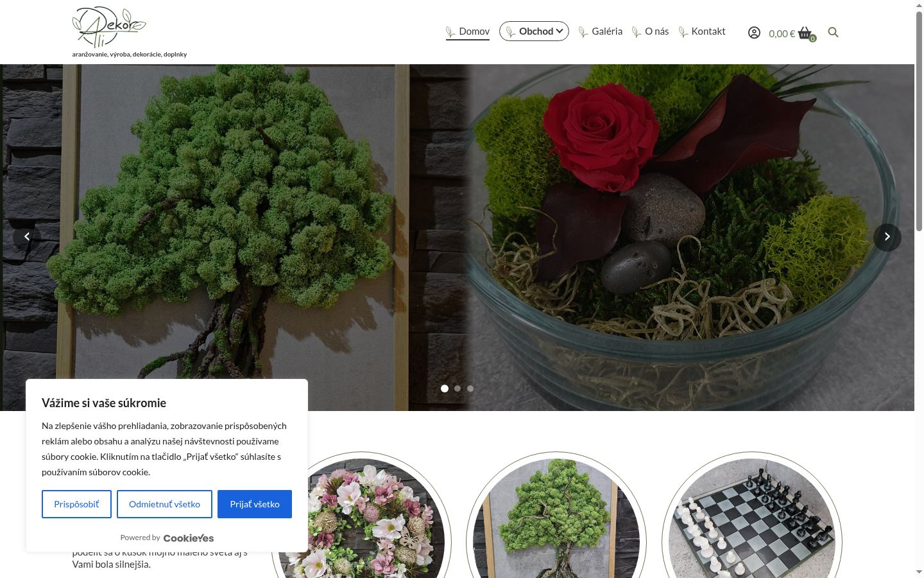The height and width of the screenshot is (578, 924).
Task: Click the Dekor Ali logo
Action: pyautogui.click(x=109, y=27)
